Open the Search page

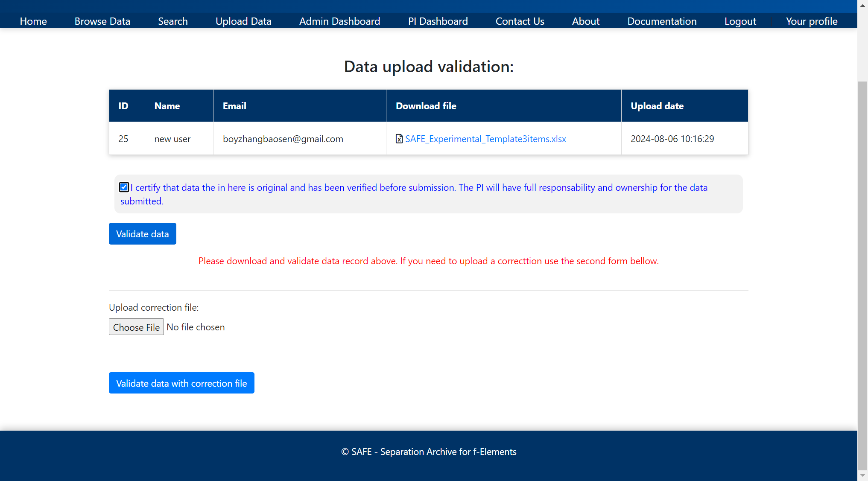pos(173,21)
